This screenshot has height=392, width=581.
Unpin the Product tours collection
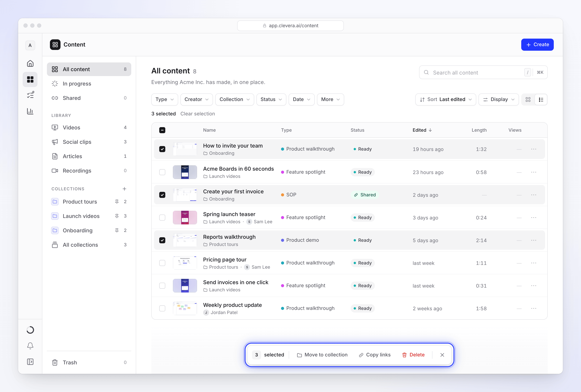coord(117,201)
